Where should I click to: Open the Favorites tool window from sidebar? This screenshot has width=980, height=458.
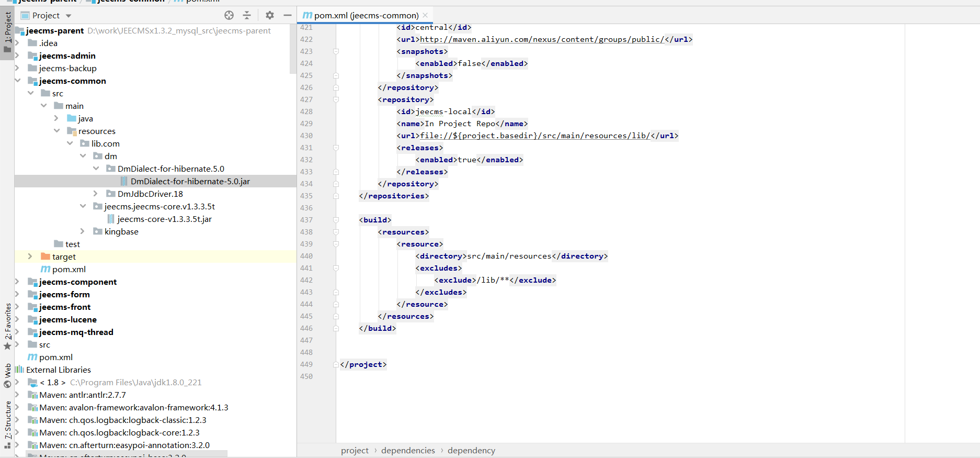tap(7, 326)
